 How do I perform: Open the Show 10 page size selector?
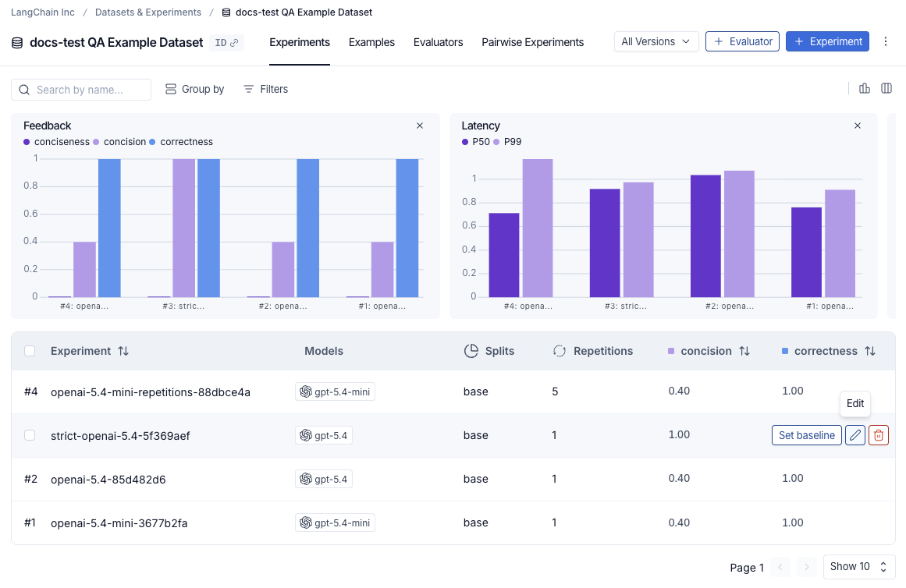pos(858,567)
